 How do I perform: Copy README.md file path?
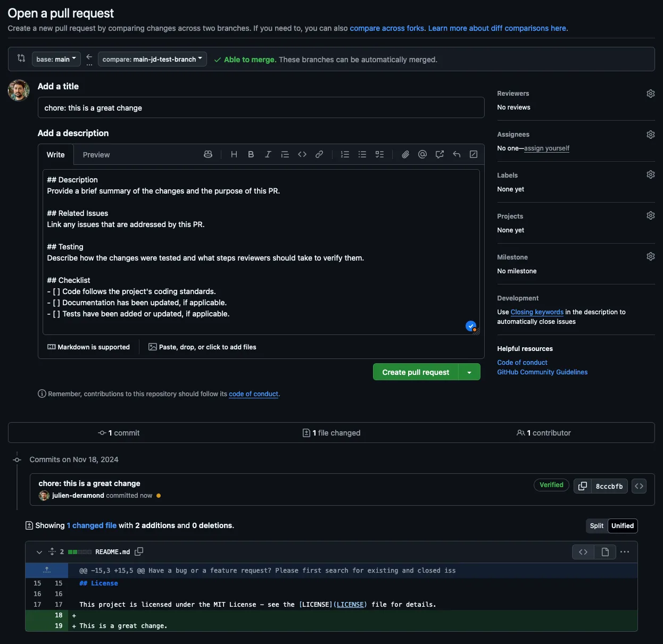pos(139,551)
